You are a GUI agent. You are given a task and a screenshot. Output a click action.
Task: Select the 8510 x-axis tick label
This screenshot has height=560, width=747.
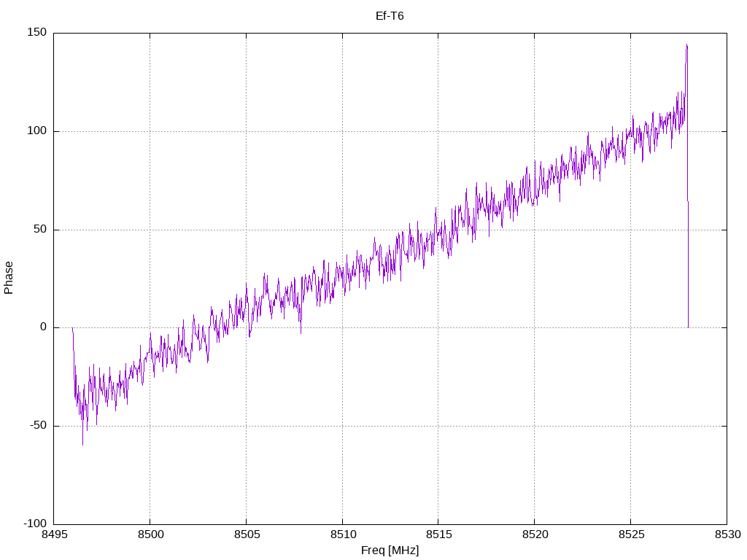[x=343, y=534]
